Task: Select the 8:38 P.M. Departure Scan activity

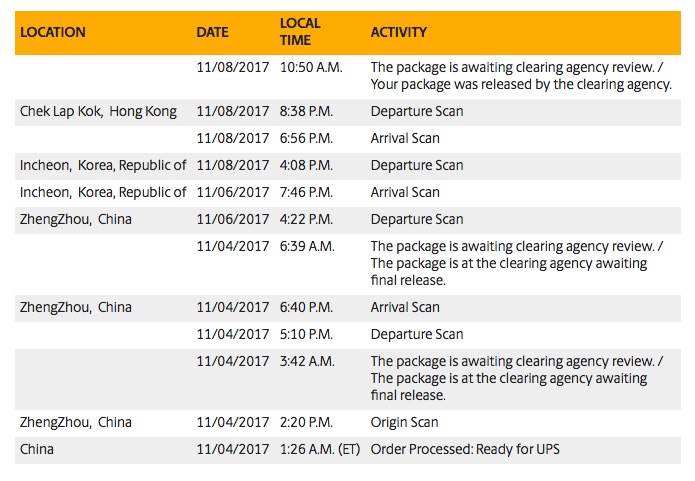Action: (417, 111)
